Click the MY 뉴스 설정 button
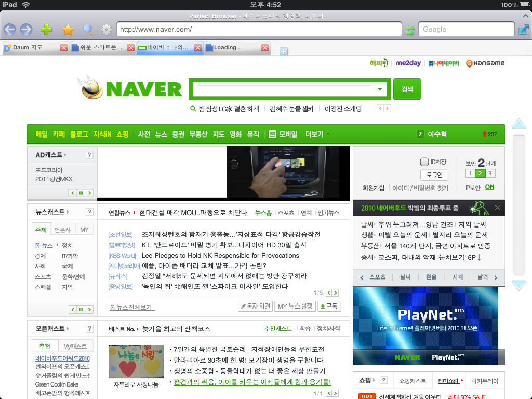The image size is (532, 399). click(295, 307)
